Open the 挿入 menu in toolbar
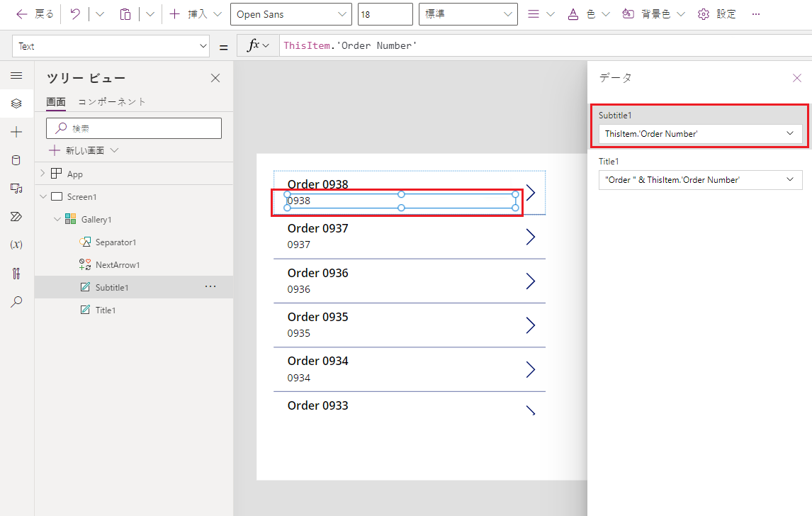This screenshot has width=812, height=516. pyautogui.click(x=196, y=14)
